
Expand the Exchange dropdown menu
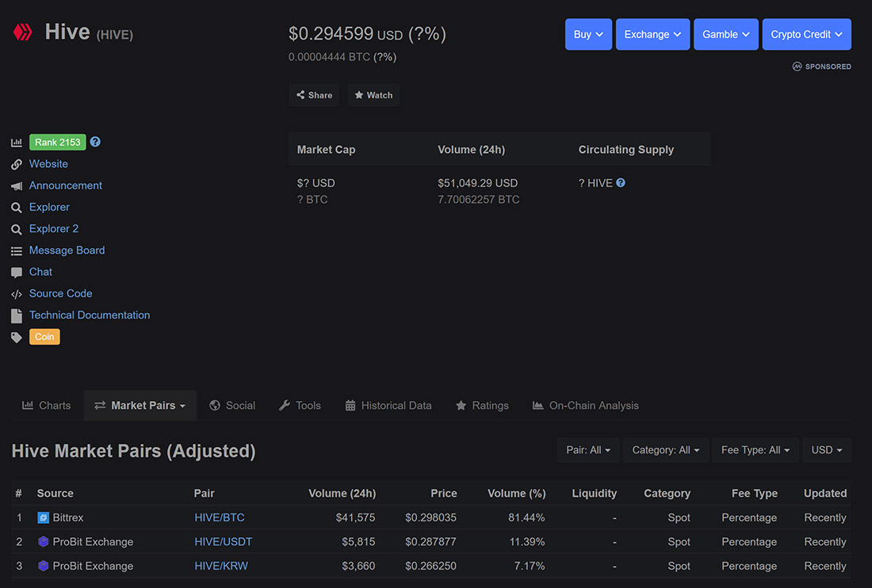pyautogui.click(x=653, y=34)
